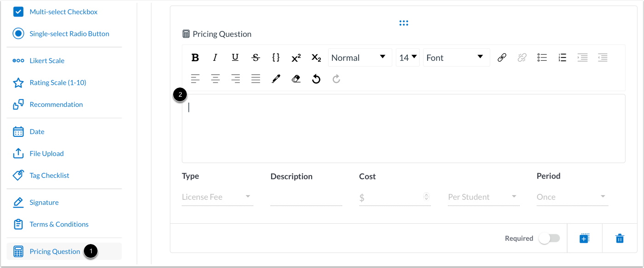The image size is (644, 268).
Task: Adjust the font size 14 selector
Action: point(407,57)
